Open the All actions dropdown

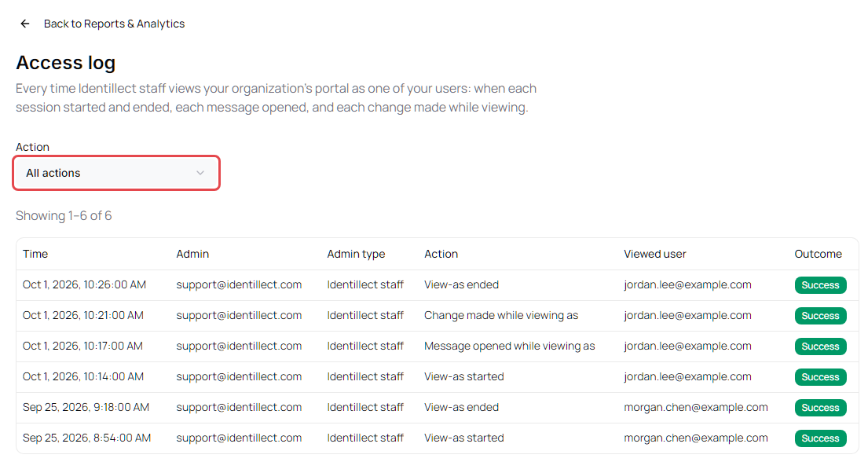(x=116, y=173)
